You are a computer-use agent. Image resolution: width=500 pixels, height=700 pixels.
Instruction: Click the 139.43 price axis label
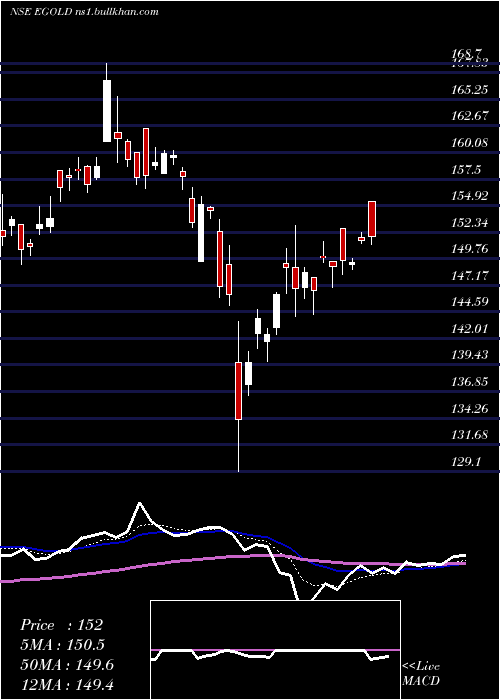471,355
